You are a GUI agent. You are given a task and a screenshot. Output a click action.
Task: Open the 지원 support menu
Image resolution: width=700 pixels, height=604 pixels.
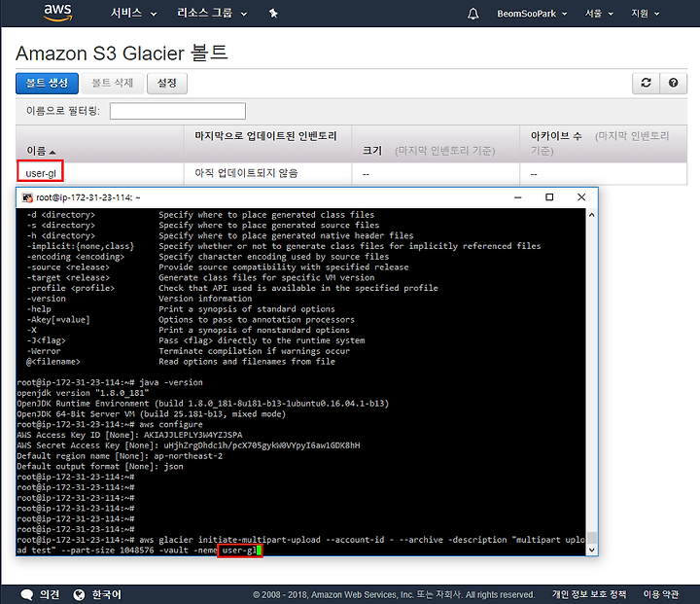tap(646, 14)
